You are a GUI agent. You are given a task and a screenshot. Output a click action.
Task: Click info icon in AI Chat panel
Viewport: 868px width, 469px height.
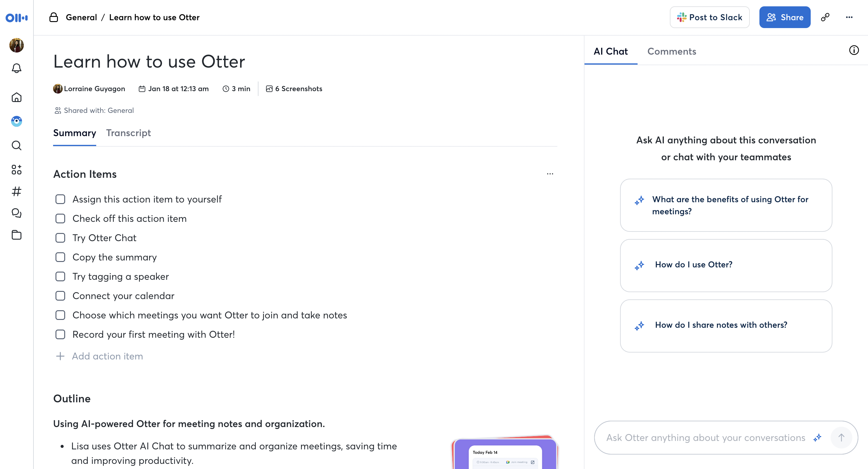tap(854, 50)
